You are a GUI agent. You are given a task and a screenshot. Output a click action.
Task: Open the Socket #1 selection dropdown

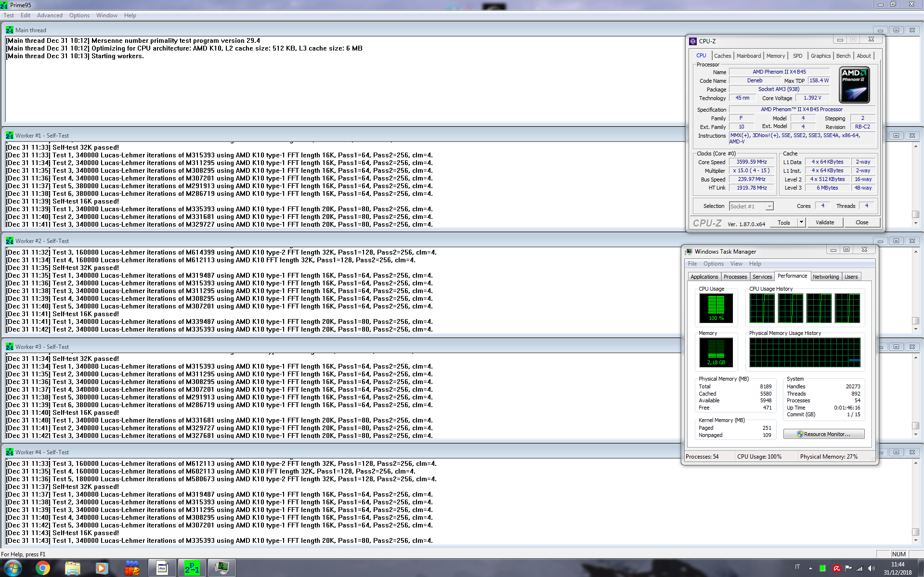(x=751, y=206)
